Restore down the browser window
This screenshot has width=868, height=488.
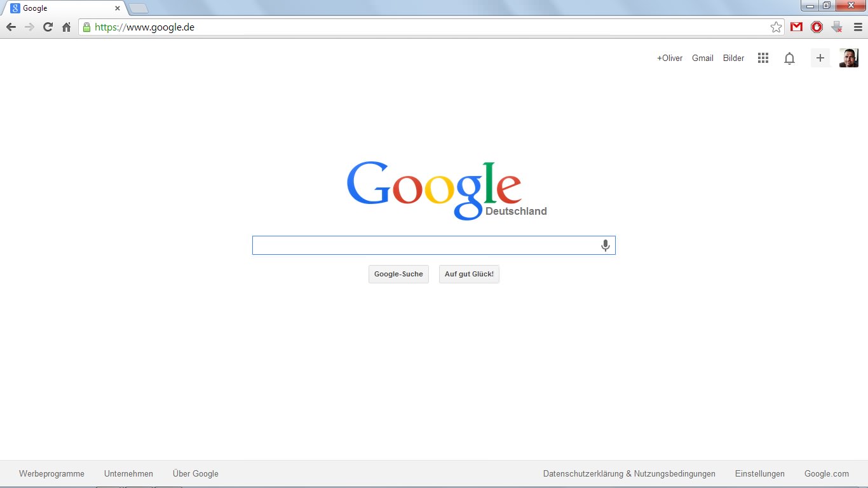pos(826,5)
